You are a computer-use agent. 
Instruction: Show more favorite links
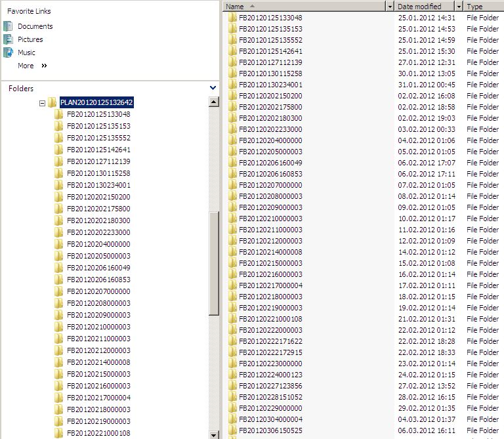click(x=32, y=66)
